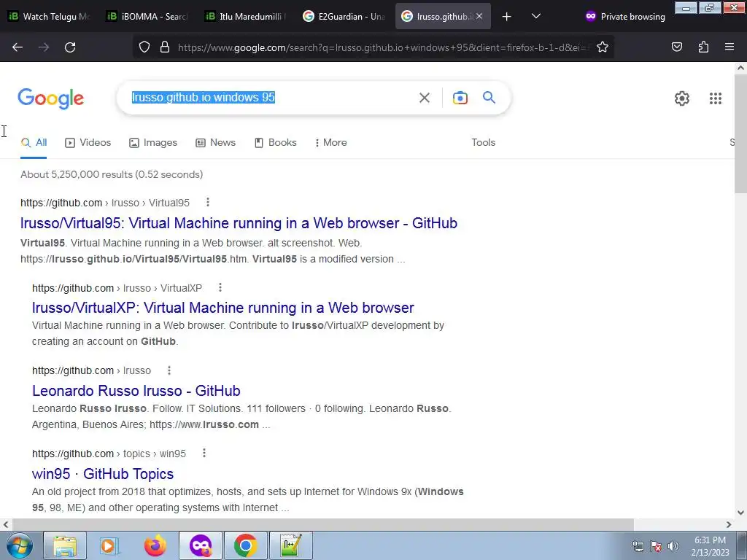Select the Images search filter
Screen dimensions: 747x560
pyautogui.click(x=153, y=142)
